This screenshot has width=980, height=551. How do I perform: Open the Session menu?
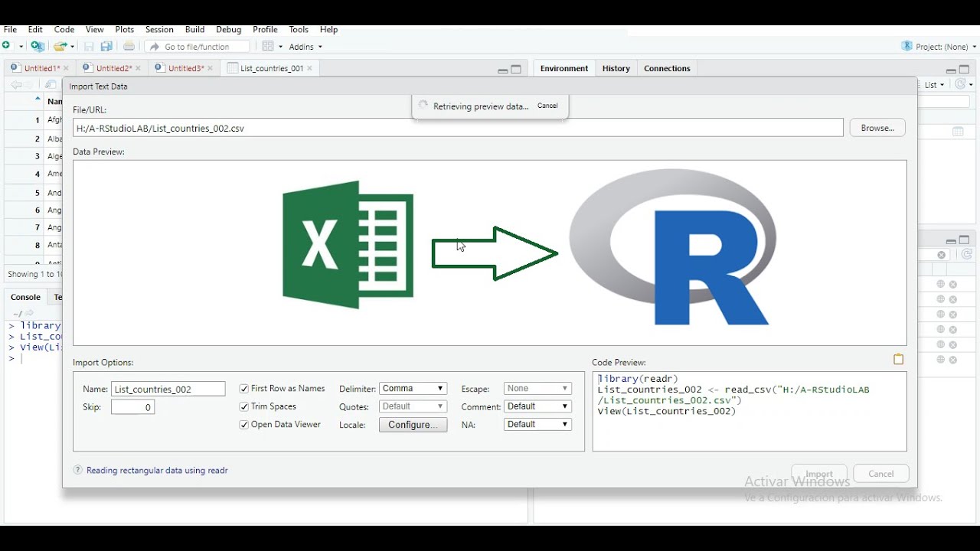click(159, 29)
